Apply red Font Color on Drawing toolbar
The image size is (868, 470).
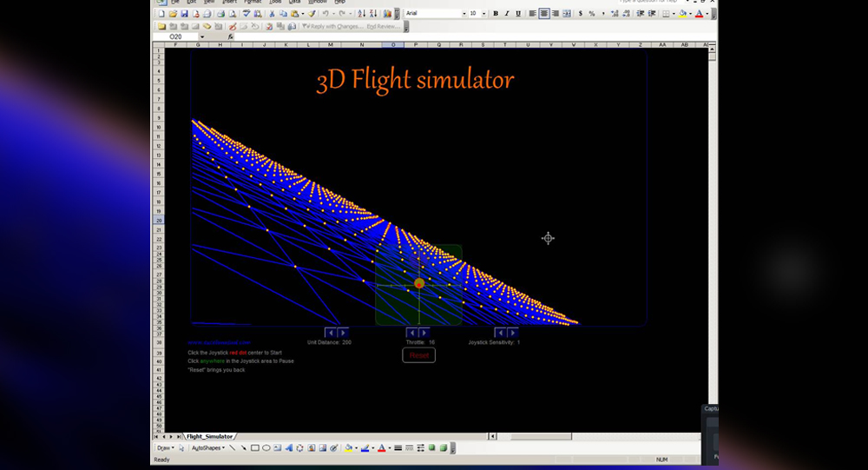[381, 447]
